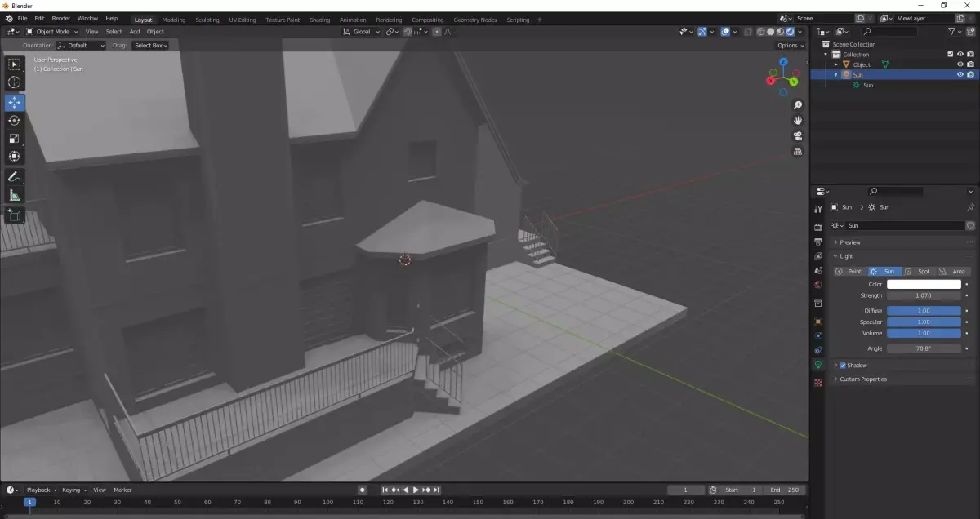Open the Texture properties tab
Screen dimensions: 980x519
(x=818, y=383)
